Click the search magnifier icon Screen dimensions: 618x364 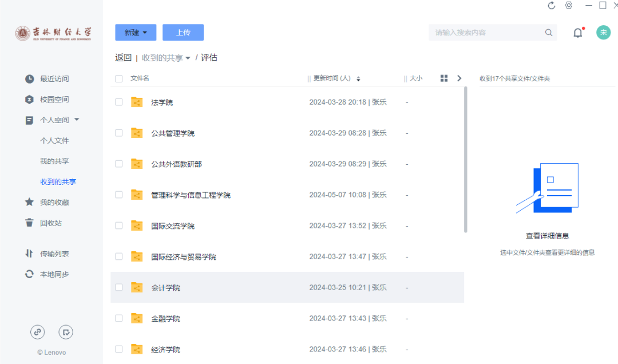(549, 33)
